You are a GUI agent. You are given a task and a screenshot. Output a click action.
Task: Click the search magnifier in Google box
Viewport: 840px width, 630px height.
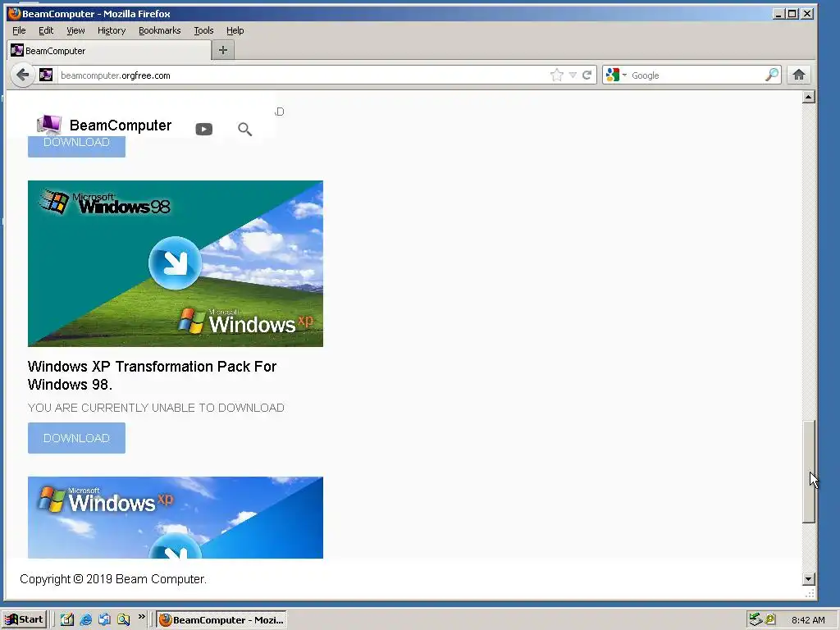click(x=771, y=75)
